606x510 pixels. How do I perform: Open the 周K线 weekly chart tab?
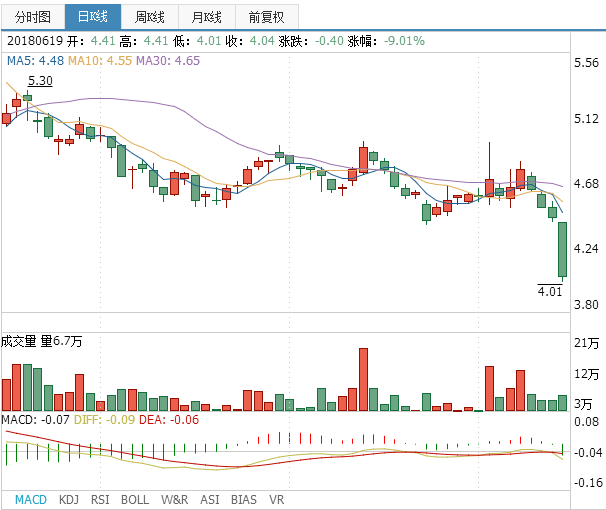point(150,17)
